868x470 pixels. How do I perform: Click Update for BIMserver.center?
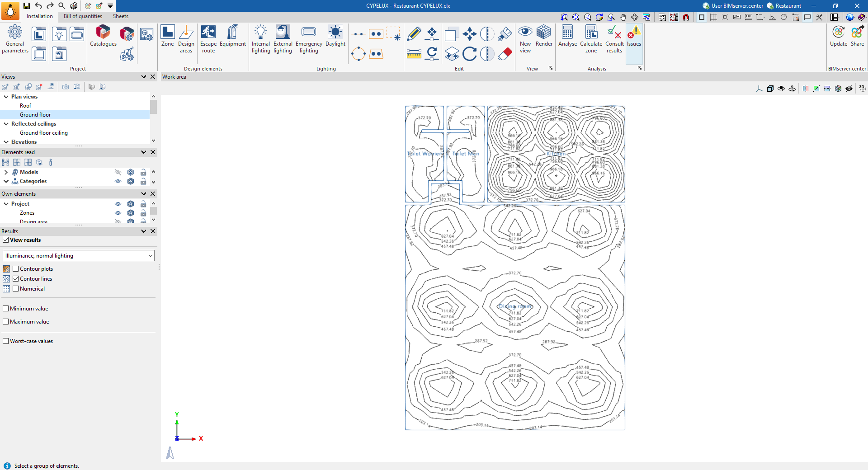click(838, 36)
